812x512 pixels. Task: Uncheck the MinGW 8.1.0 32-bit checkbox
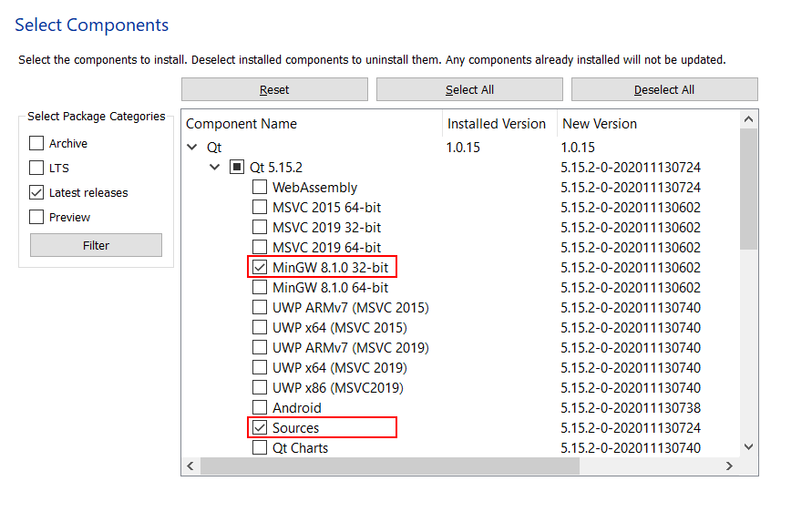click(260, 267)
